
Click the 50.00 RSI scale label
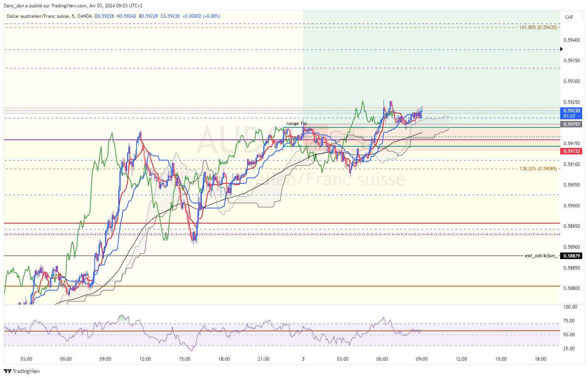(569, 335)
